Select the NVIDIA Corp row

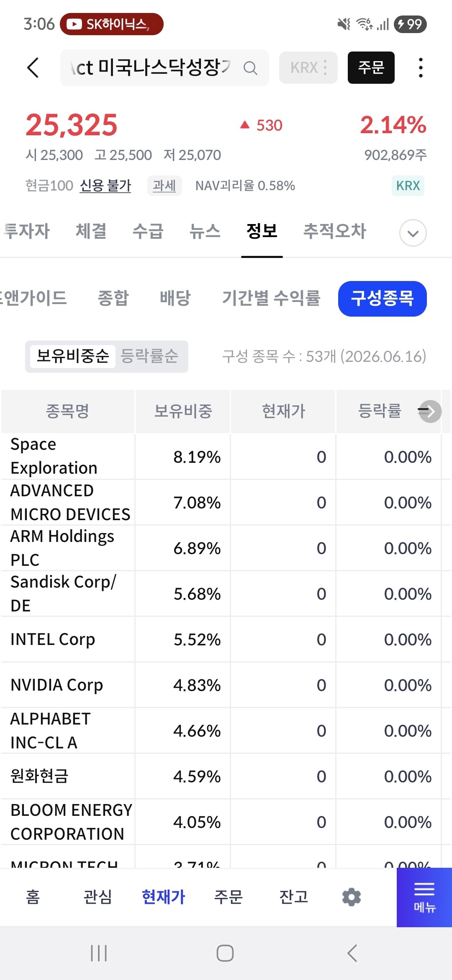point(226,685)
